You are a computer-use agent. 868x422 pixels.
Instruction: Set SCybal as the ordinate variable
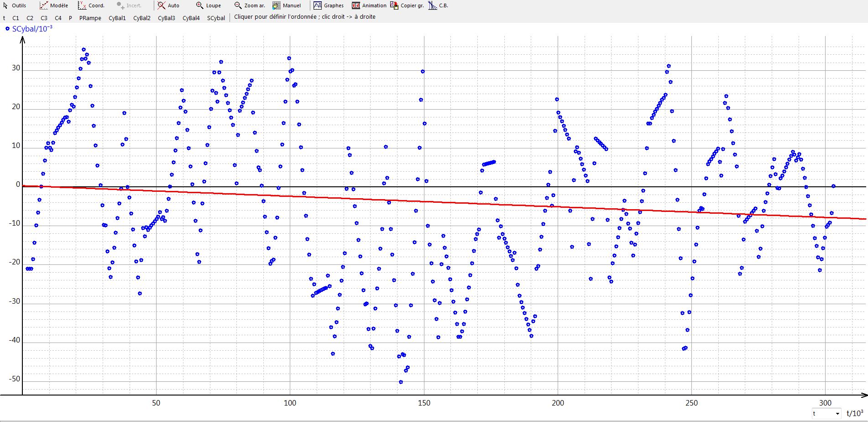click(x=216, y=18)
